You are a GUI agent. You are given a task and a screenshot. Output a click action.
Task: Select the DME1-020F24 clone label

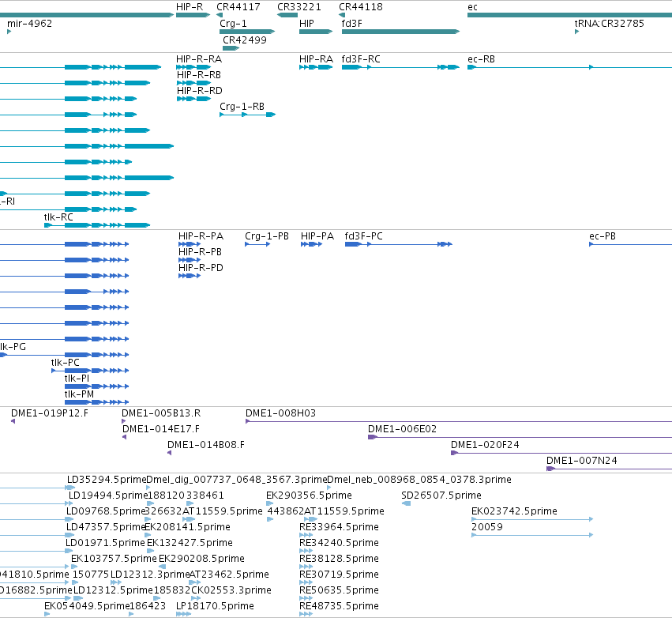pyautogui.click(x=485, y=445)
